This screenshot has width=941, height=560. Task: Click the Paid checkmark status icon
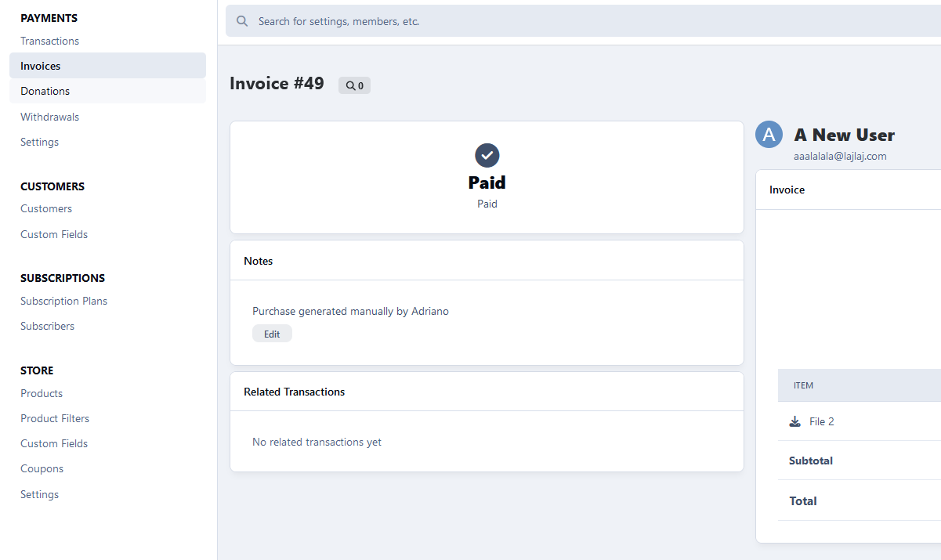click(x=487, y=155)
